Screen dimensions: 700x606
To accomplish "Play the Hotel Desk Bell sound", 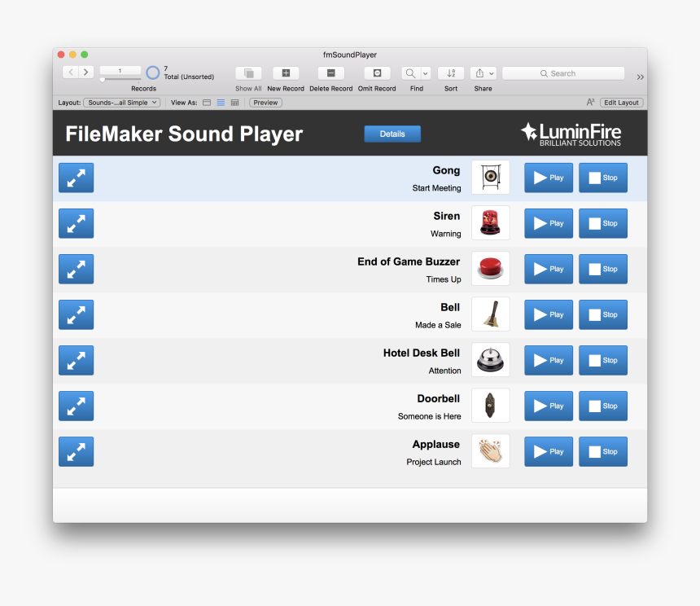I will [549, 360].
